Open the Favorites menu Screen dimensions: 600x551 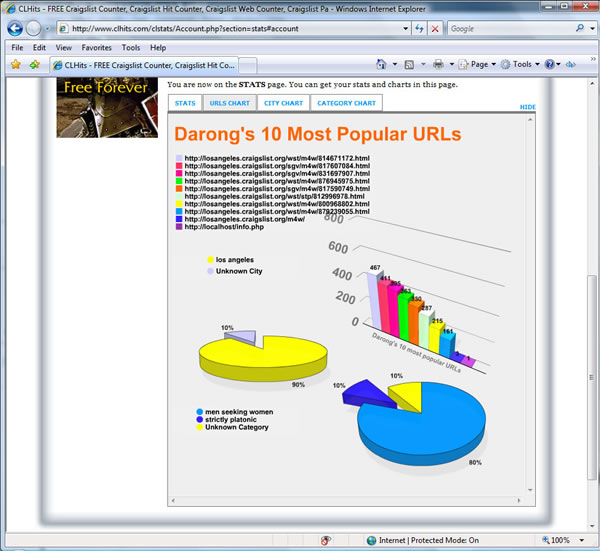[96, 47]
